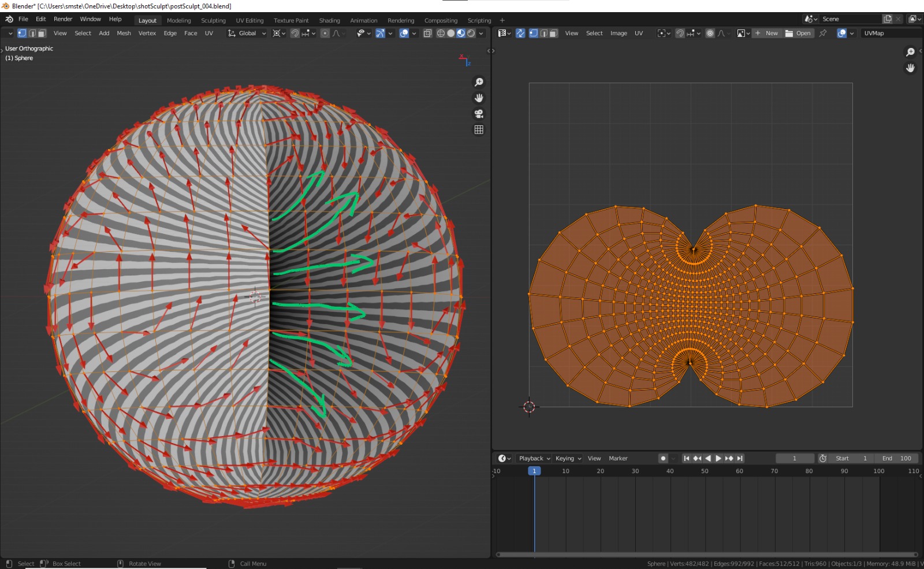Pin the UV editor image with the pin icon
Image resolution: width=924 pixels, height=569 pixels.
coord(822,33)
